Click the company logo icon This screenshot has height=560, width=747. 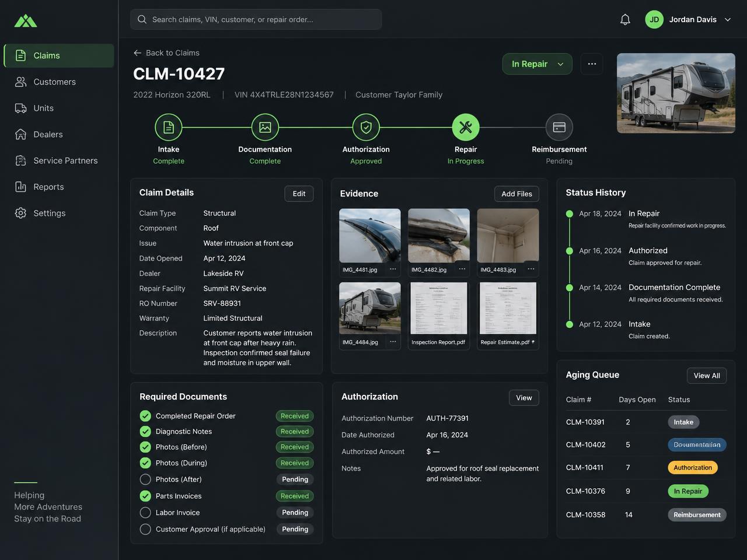[x=26, y=21]
